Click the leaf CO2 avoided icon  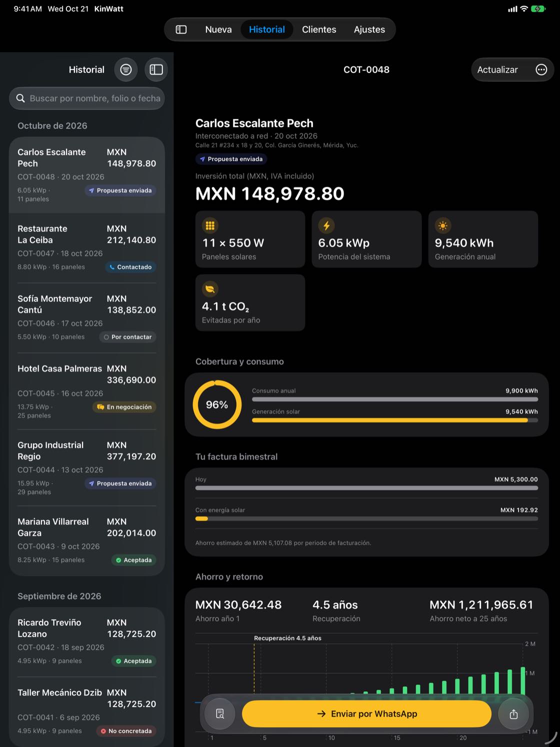point(210,289)
